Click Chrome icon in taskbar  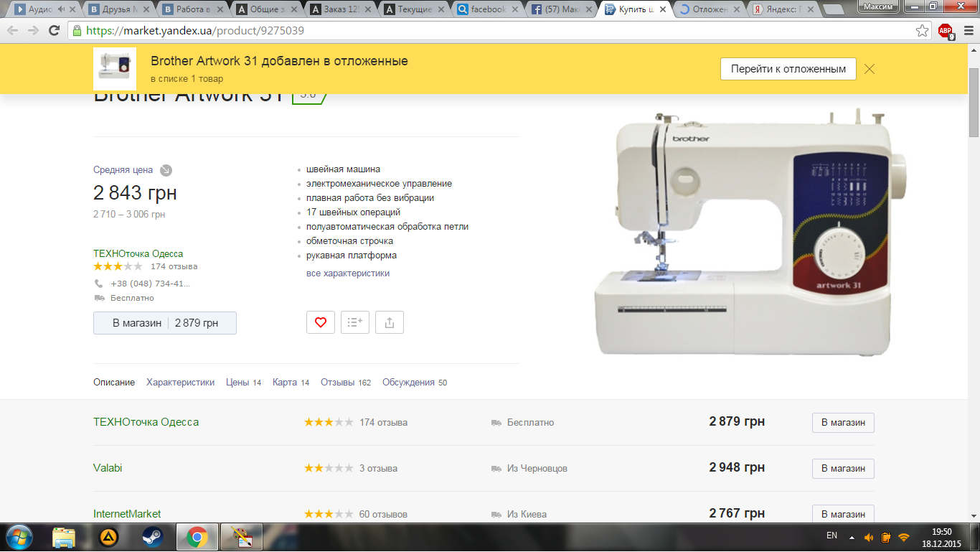197,537
